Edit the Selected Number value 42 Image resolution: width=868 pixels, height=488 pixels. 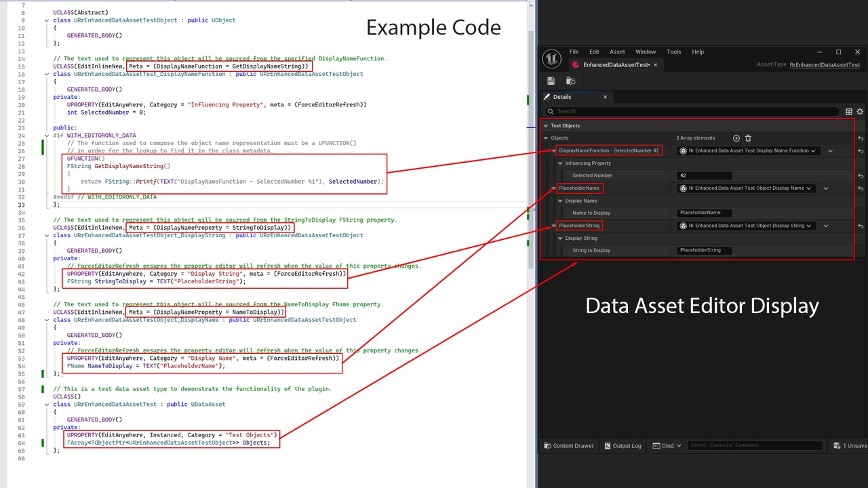(x=705, y=176)
